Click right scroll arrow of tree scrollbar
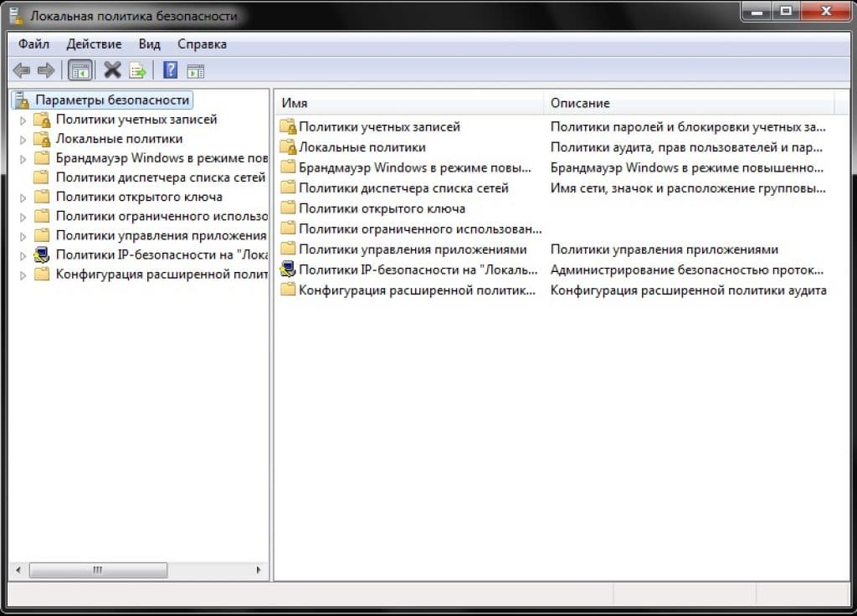The height and width of the screenshot is (616, 857). [x=259, y=570]
